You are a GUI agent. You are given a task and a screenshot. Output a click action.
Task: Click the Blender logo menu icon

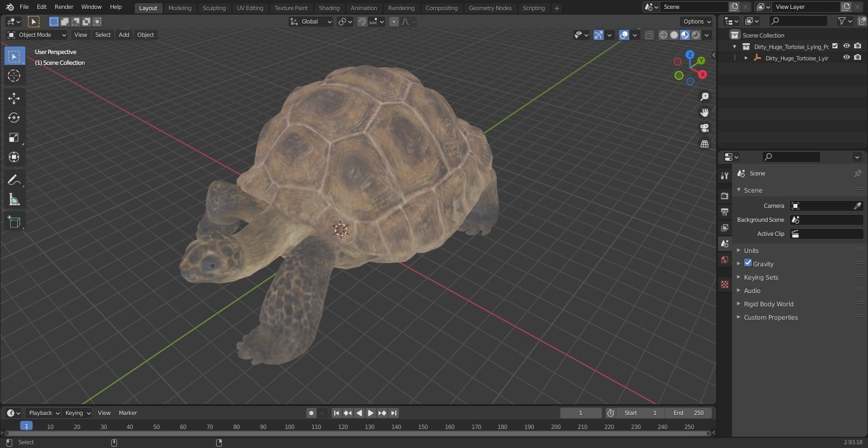point(9,7)
